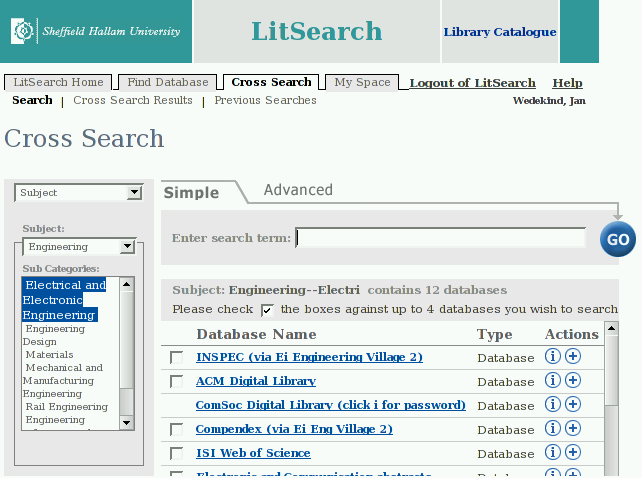Expand the Engineering subject dropdown
Screen dimensions: 642x478
(x=79, y=247)
